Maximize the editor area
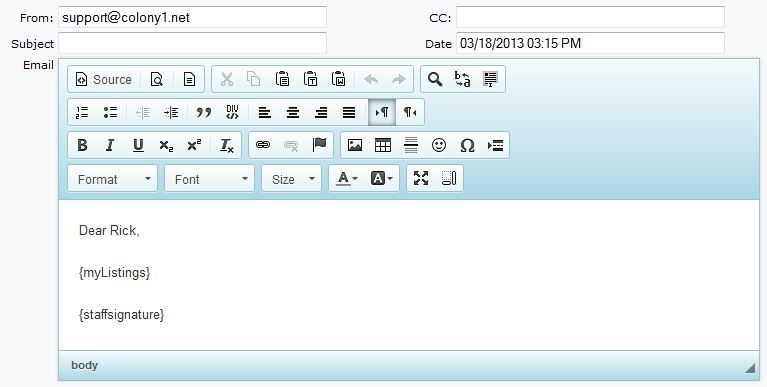The width and height of the screenshot is (767, 387). click(x=421, y=178)
